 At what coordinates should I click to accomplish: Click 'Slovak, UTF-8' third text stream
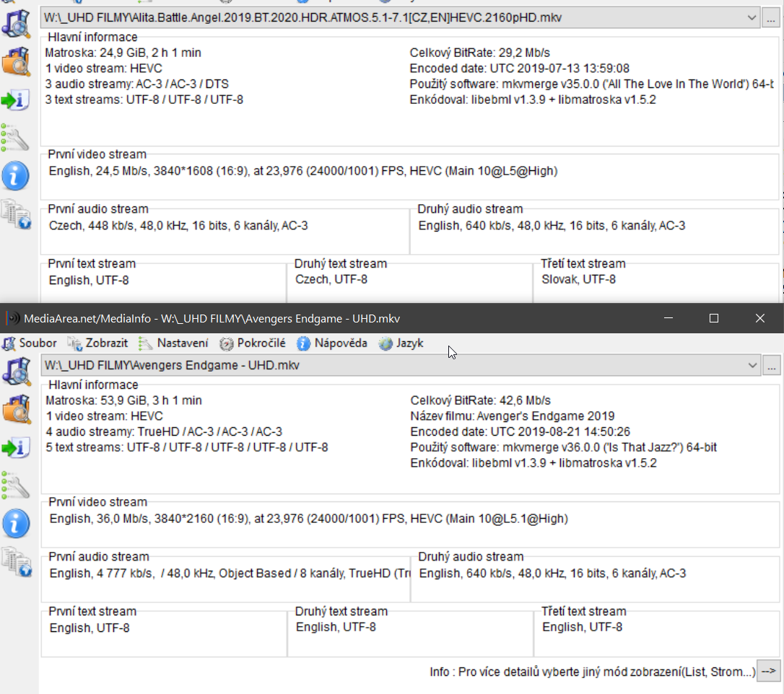tap(579, 278)
